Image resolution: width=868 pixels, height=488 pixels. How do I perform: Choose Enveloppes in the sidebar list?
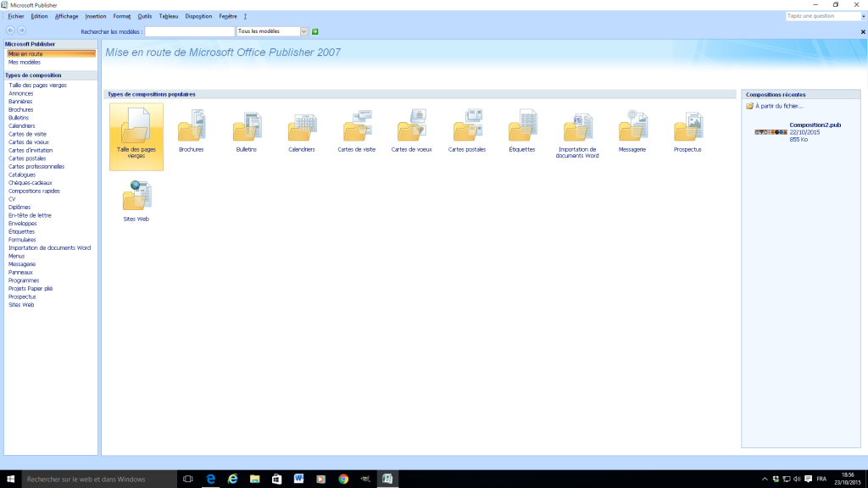(22, 224)
